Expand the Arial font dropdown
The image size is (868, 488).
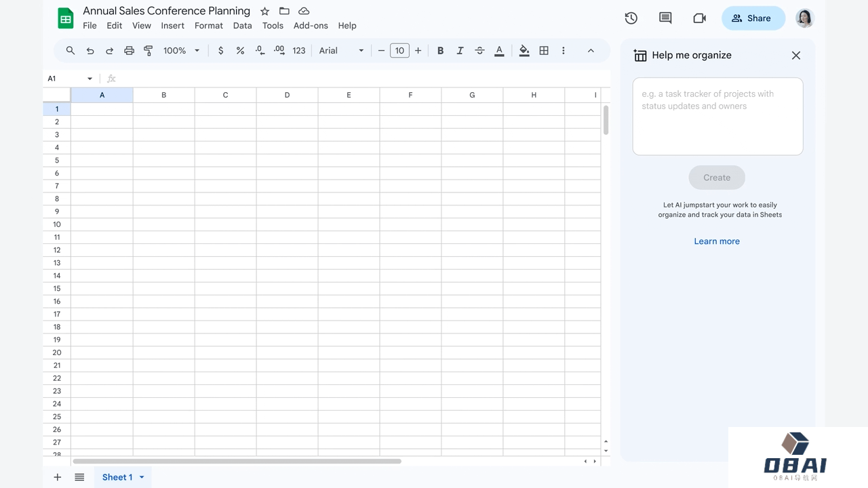pos(341,51)
